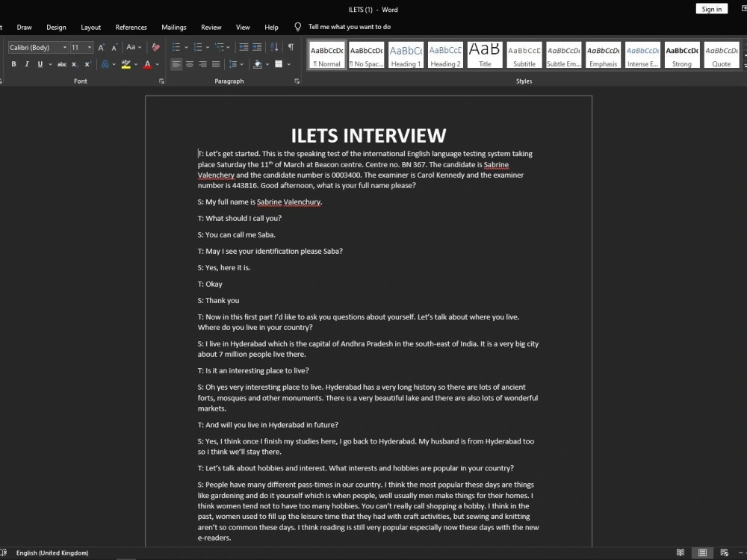Screen dimensions: 747x560
Task: Apply yellow text highlight colour
Action: (125, 64)
